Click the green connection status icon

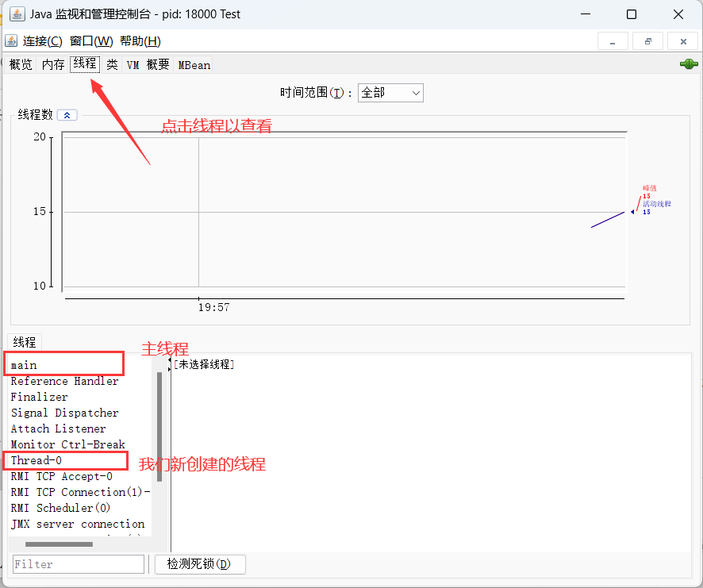coord(688,64)
